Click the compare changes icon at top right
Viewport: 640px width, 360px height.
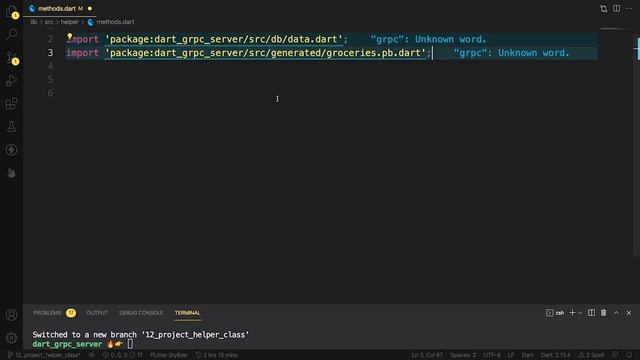tap(603, 9)
